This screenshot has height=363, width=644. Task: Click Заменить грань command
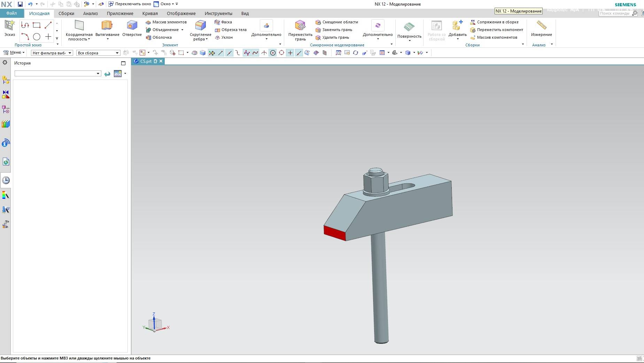click(334, 30)
